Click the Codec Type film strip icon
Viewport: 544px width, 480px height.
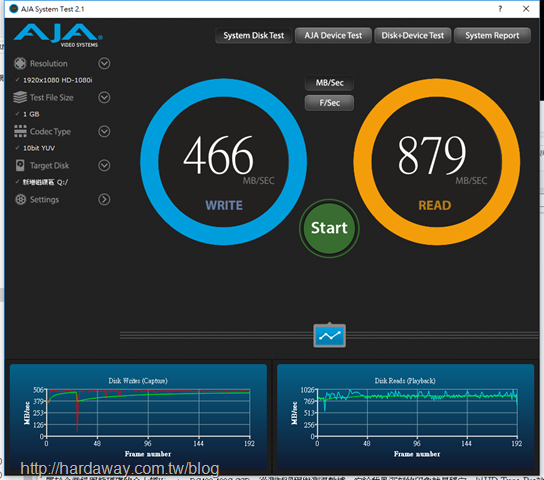(20, 131)
